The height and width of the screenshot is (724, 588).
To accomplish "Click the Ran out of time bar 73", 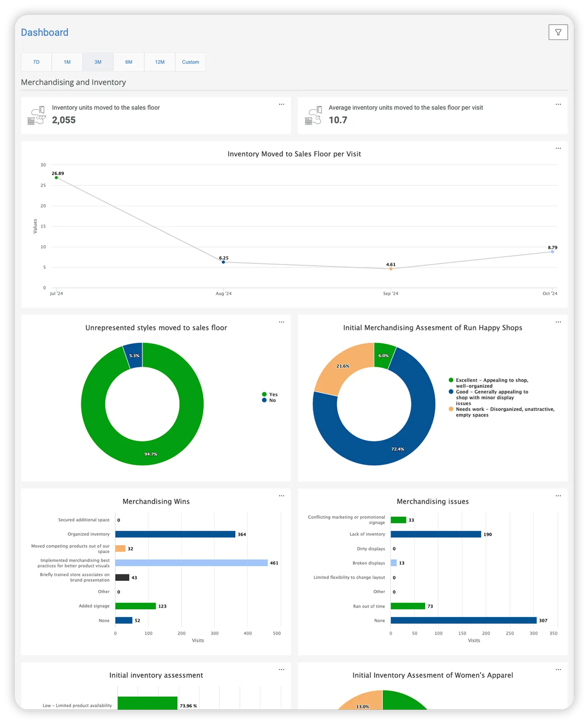I will (408, 606).
